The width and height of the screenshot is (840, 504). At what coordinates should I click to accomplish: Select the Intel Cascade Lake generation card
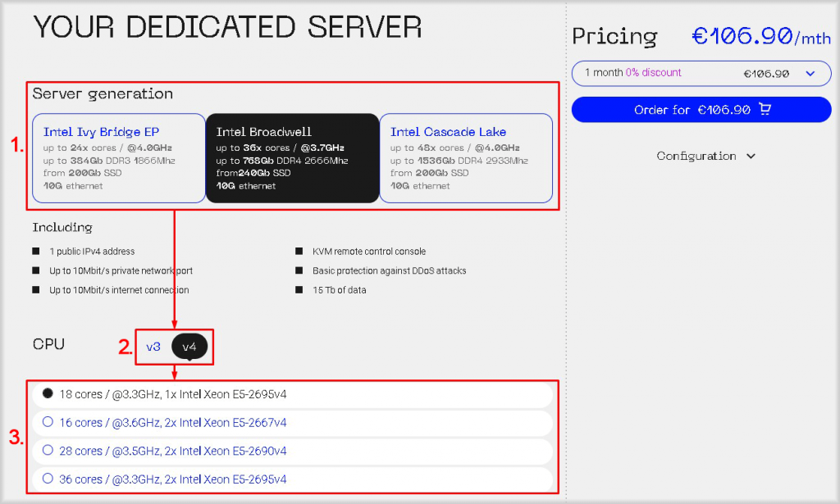[466, 158]
